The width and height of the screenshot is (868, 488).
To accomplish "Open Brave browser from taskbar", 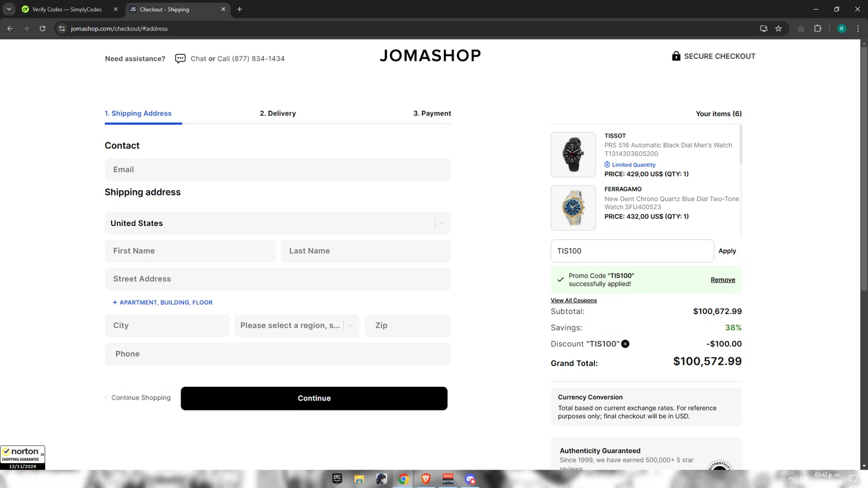I will (x=426, y=479).
